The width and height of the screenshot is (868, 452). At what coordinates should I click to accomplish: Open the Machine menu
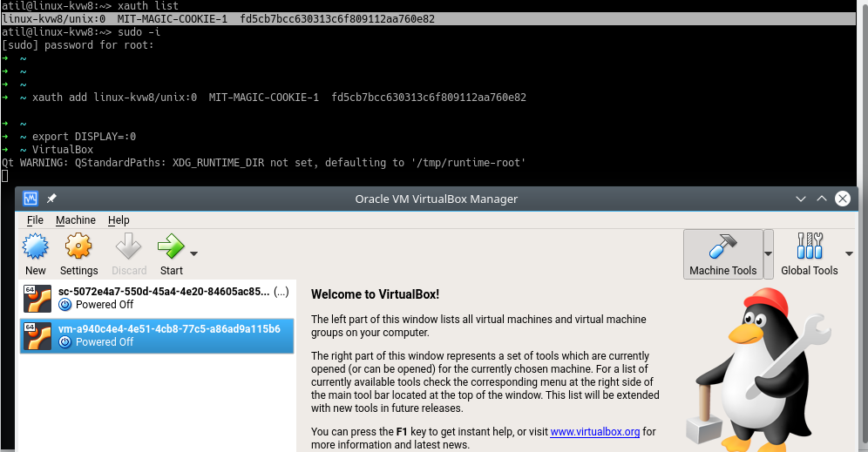(x=76, y=220)
